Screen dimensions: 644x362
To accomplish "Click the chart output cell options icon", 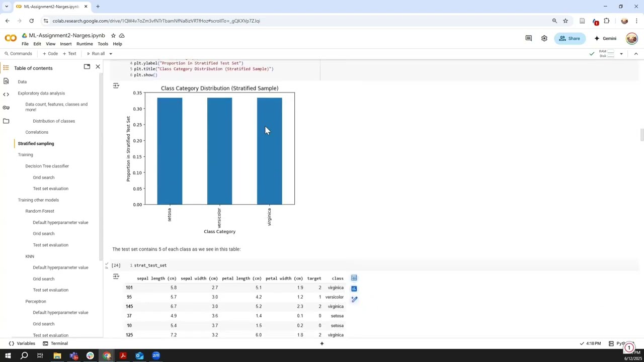I will tap(116, 86).
